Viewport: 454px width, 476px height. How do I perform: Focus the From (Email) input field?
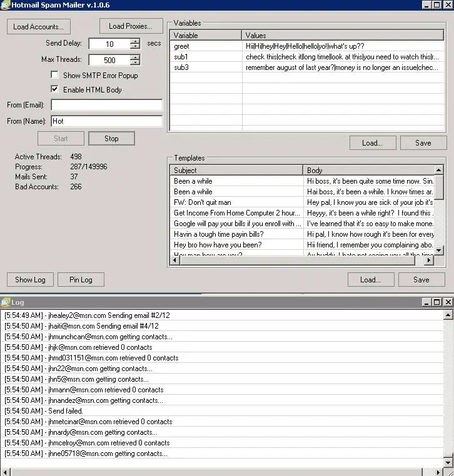pos(107,105)
